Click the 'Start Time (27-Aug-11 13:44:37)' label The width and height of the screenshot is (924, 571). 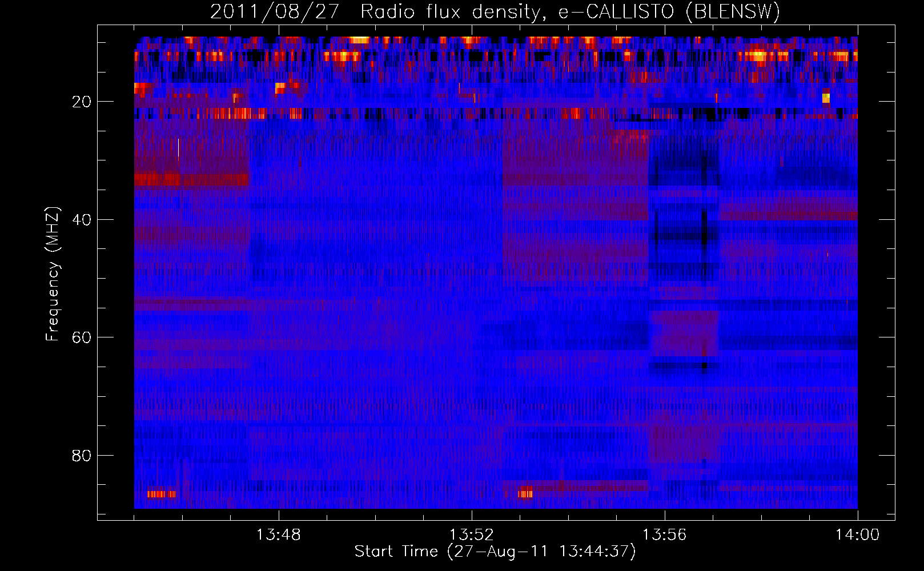pos(495,552)
